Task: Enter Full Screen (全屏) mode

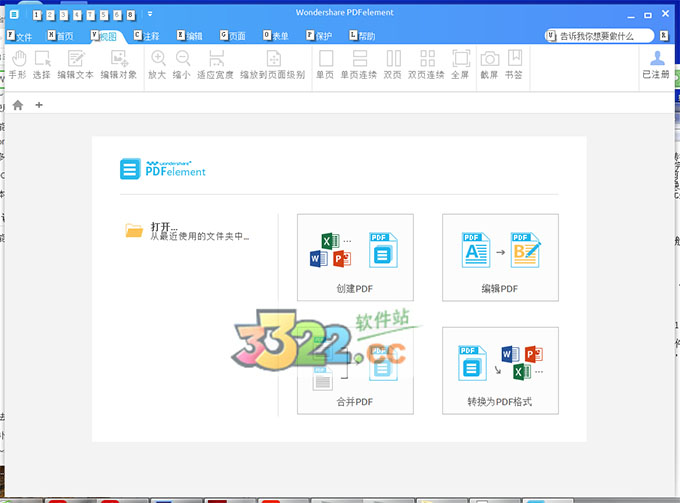Action: (460, 65)
